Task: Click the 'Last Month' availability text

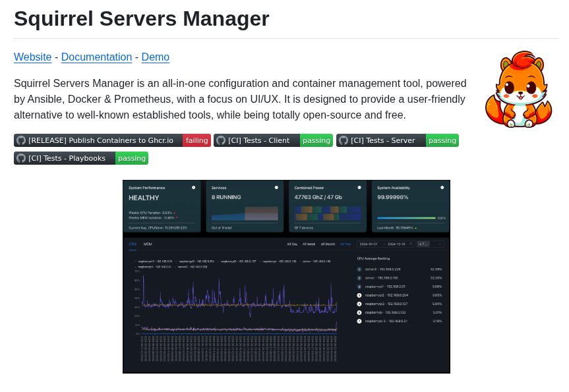Action: (397, 228)
